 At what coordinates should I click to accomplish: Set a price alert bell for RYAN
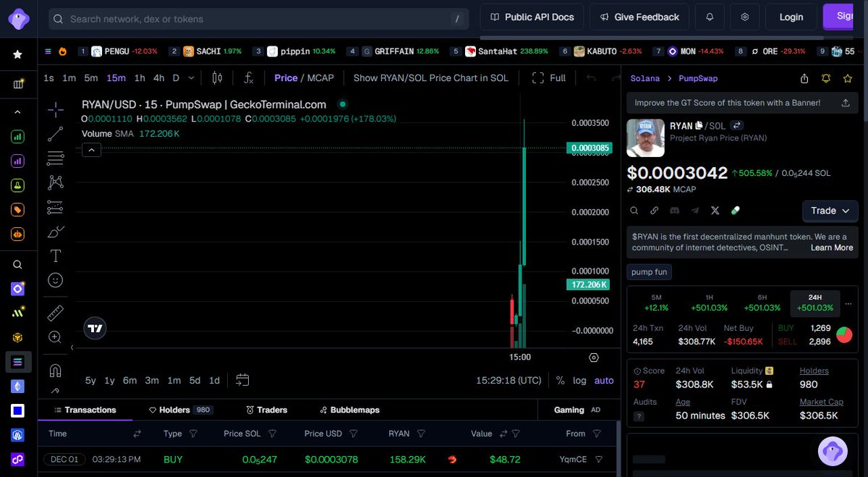[826, 78]
